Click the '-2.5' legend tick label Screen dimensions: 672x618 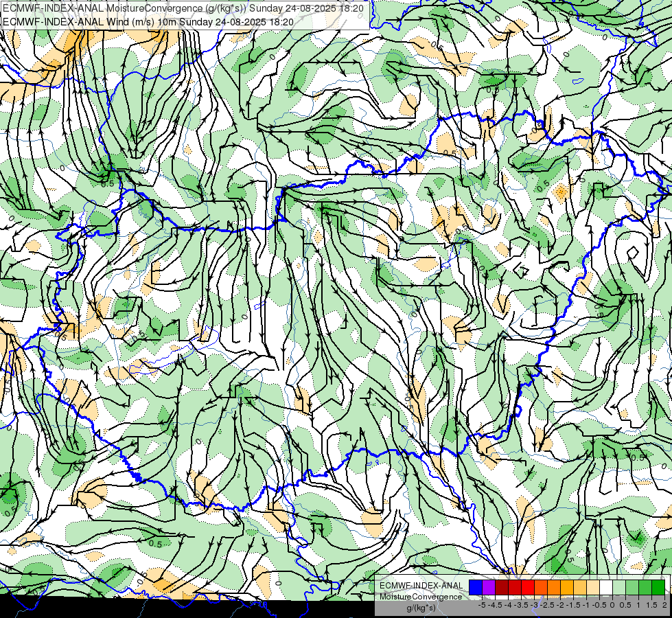click(547, 605)
